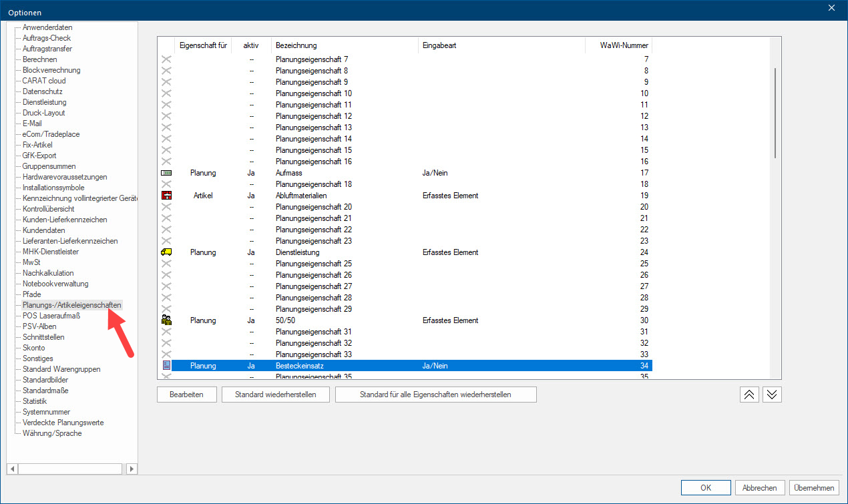Move property to bottom with double-down arrow
The image size is (848, 504).
(772, 395)
